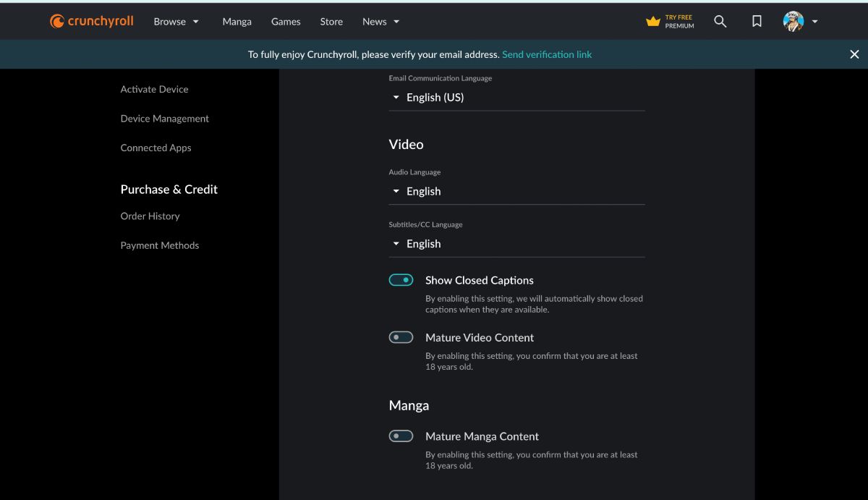Image resolution: width=868 pixels, height=500 pixels.
Task: Dismiss the email verification banner
Action: pyautogui.click(x=854, y=54)
